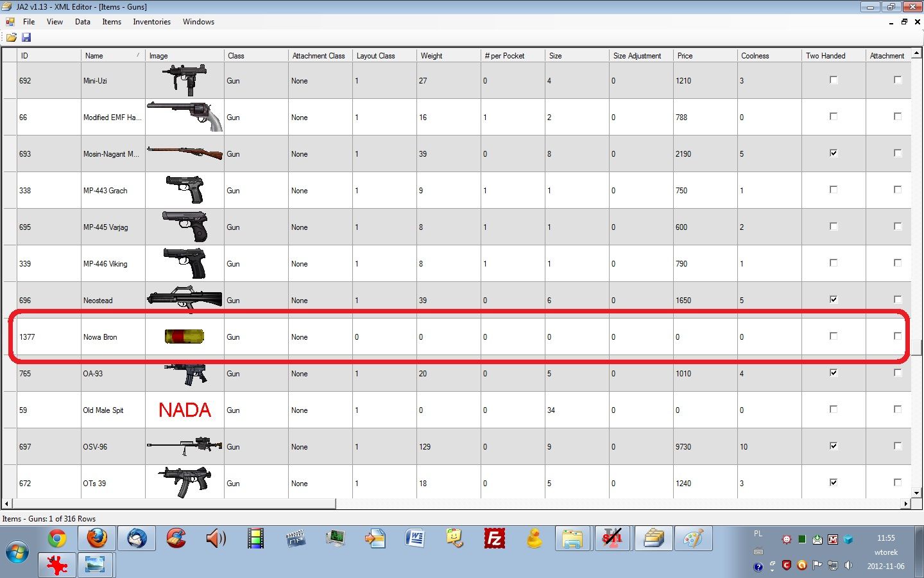Screen dimensions: 924x578
Task: Click the save floppy disk icon
Action: [26, 38]
